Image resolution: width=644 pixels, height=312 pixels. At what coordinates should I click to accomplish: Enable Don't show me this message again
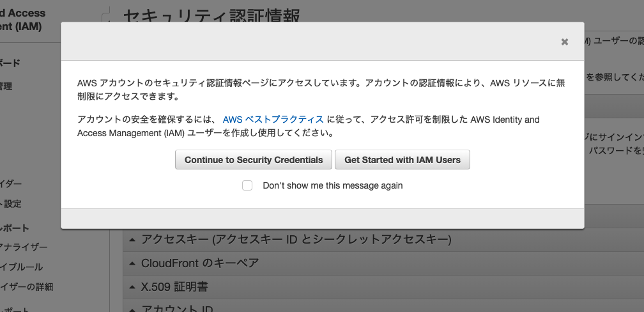[x=247, y=185]
